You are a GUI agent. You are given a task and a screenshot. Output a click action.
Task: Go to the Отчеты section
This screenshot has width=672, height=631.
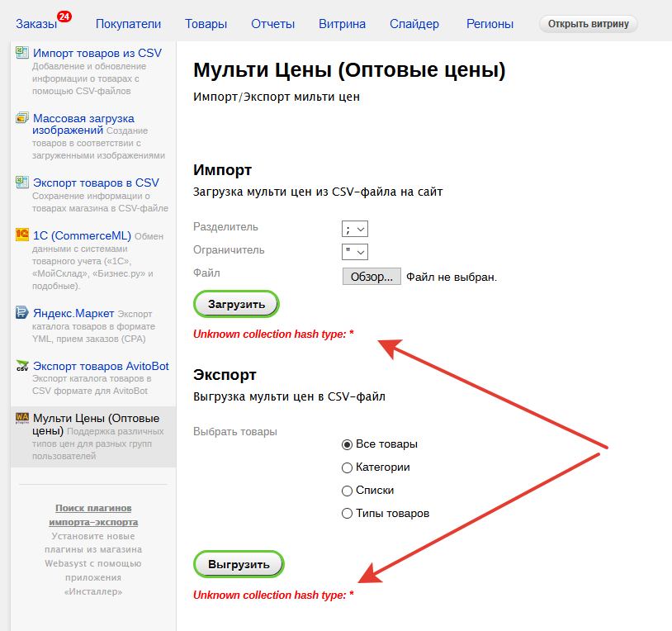tap(272, 24)
